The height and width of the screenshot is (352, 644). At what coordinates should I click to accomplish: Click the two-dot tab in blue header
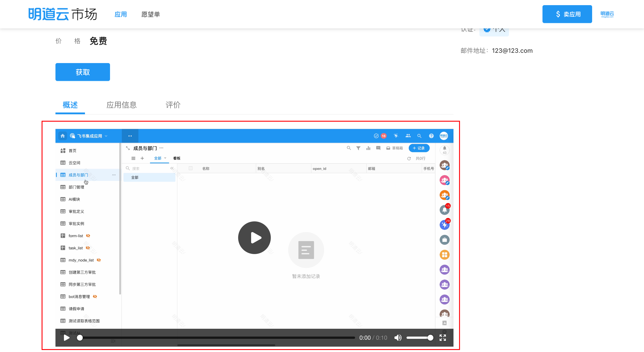[130, 136]
